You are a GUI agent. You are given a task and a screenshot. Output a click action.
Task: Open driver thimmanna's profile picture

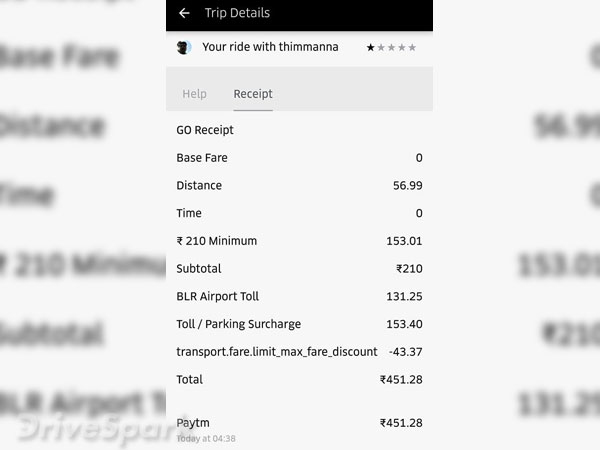183,47
